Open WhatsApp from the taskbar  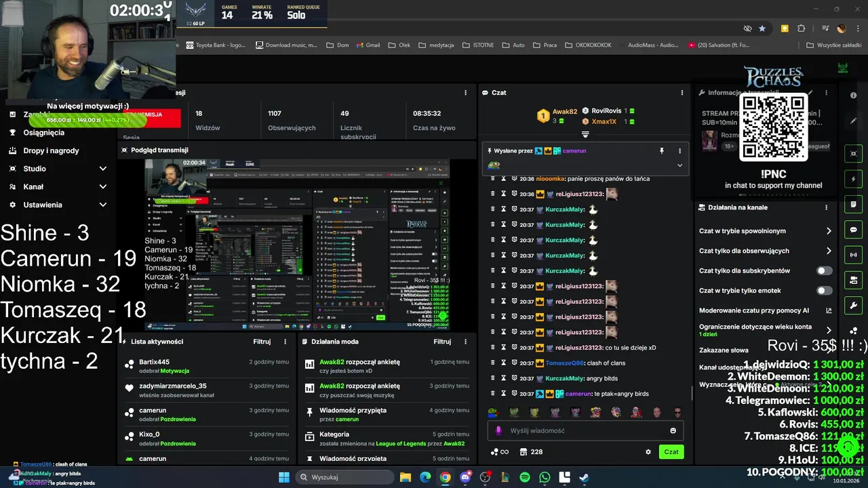click(x=545, y=477)
